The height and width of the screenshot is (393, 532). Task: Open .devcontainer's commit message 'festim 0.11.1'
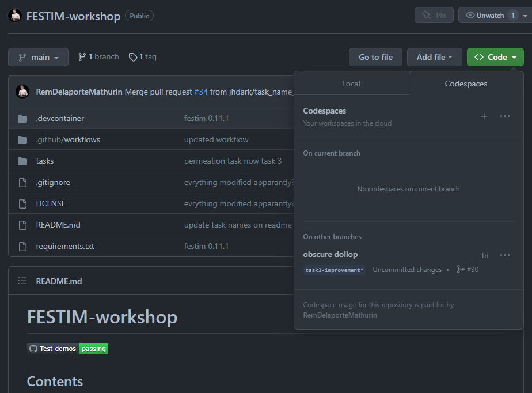[206, 118]
